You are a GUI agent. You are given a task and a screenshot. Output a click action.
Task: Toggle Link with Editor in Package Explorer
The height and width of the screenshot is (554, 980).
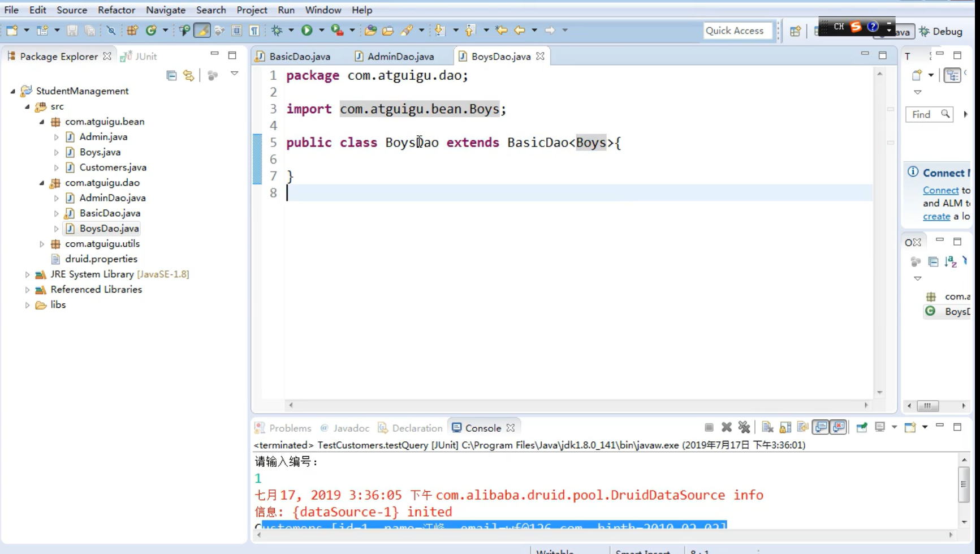tap(188, 75)
